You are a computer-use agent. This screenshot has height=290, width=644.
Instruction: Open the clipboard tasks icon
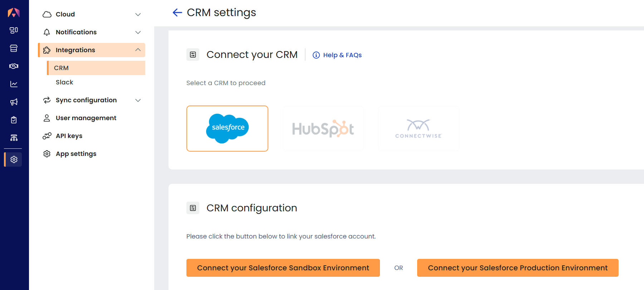pos(14,120)
